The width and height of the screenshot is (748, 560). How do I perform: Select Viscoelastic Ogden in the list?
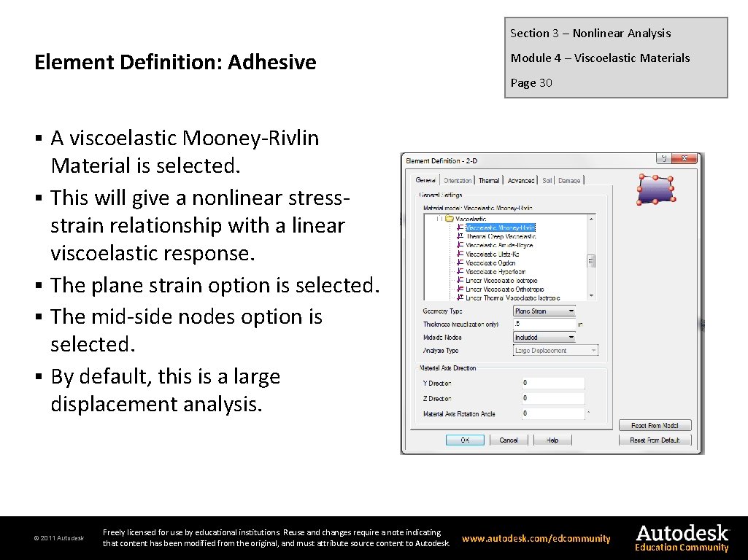pos(490,262)
